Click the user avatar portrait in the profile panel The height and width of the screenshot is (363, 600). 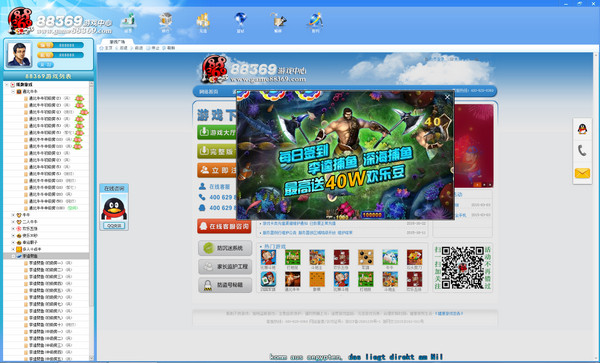tap(19, 54)
